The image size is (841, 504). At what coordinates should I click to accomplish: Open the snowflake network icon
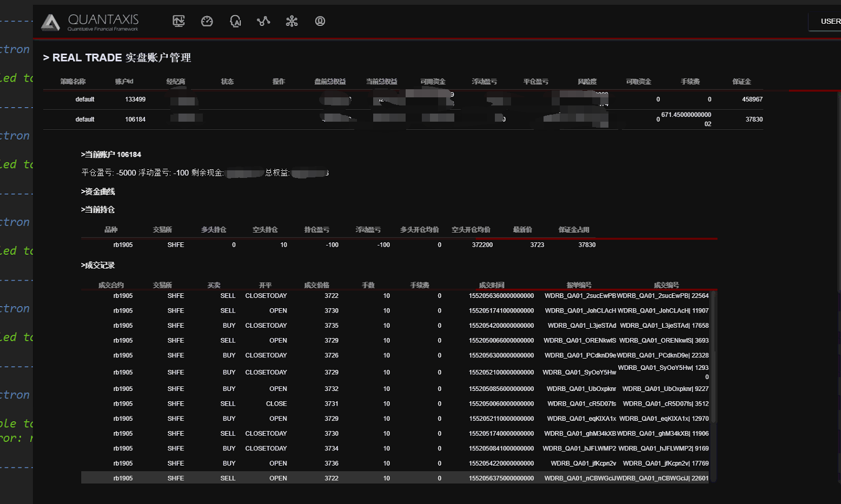pyautogui.click(x=292, y=21)
